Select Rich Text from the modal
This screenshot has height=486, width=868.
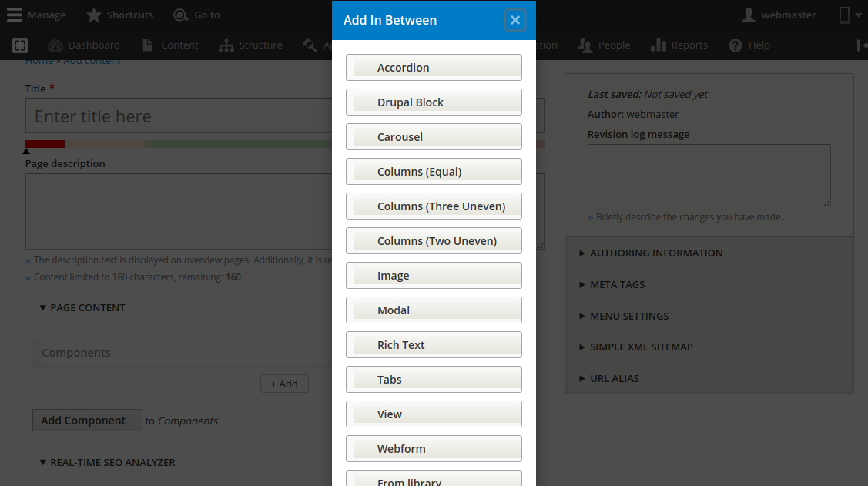434,344
